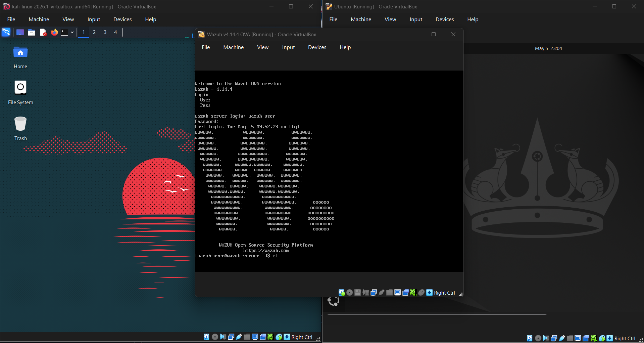Click the shared folders indicator in Kali VM status bar
Screen dimensions: 644x343
(x=247, y=337)
